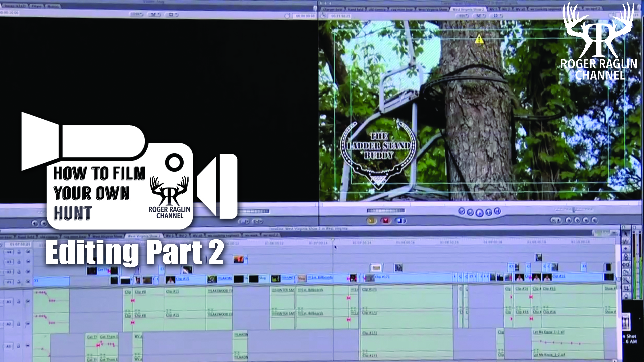Click the red Overwrite edit button below the Canvas
644x362 pixels.
click(x=386, y=220)
